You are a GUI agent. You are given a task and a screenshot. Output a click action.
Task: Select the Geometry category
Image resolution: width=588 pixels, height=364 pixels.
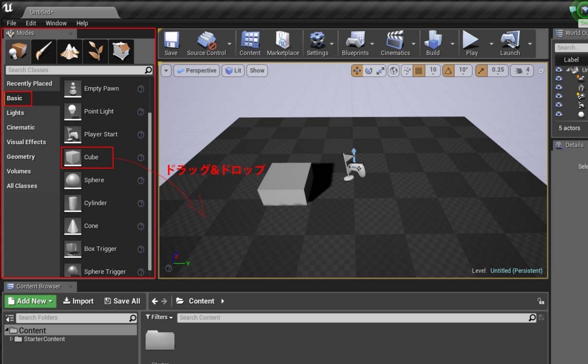tap(21, 157)
